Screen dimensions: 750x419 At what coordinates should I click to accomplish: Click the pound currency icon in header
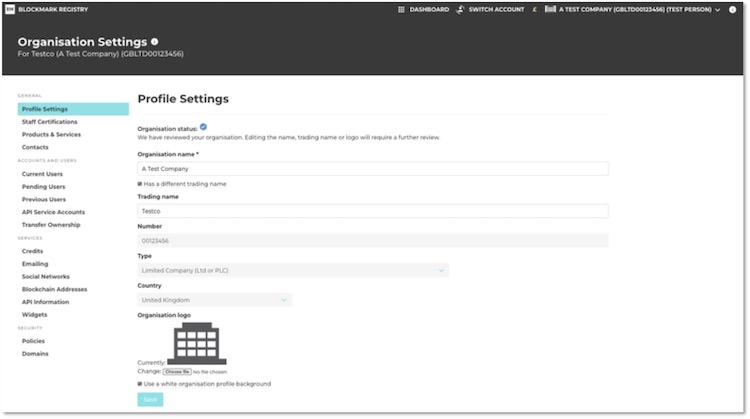[x=535, y=9]
